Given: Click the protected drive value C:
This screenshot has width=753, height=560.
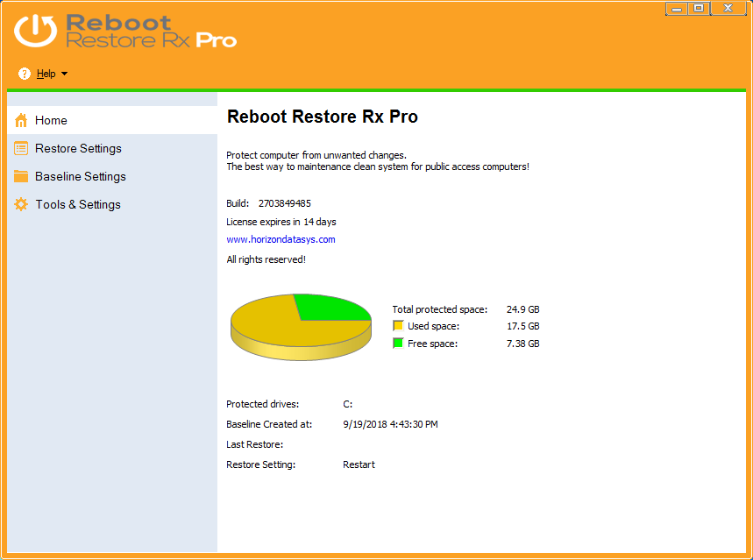Looking at the screenshot, I should 348,404.
